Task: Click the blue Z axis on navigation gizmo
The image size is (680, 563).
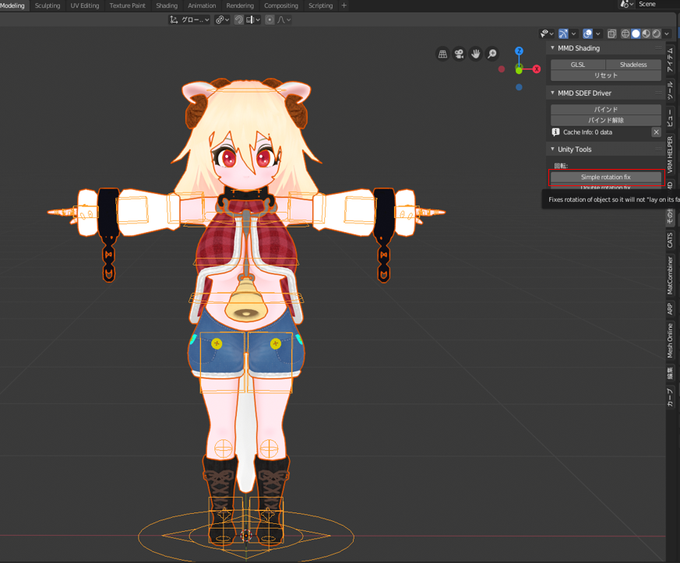Action: (519, 51)
